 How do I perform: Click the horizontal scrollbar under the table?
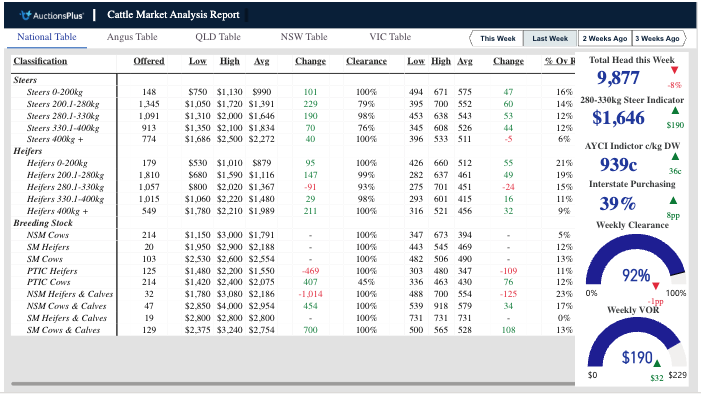pyautogui.click(x=293, y=383)
